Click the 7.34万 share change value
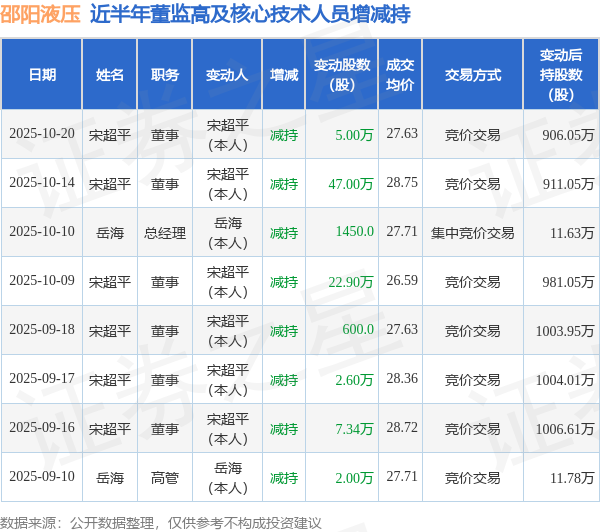 pos(354,429)
